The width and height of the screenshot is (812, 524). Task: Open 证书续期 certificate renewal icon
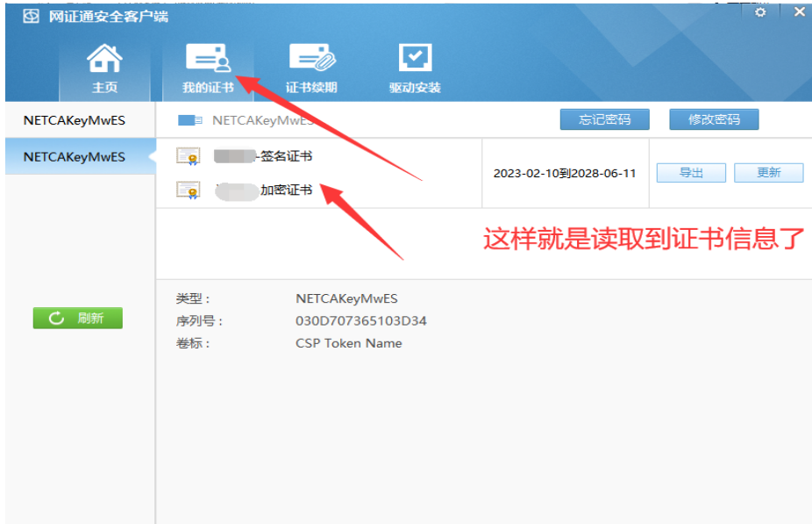tap(311, 55)
